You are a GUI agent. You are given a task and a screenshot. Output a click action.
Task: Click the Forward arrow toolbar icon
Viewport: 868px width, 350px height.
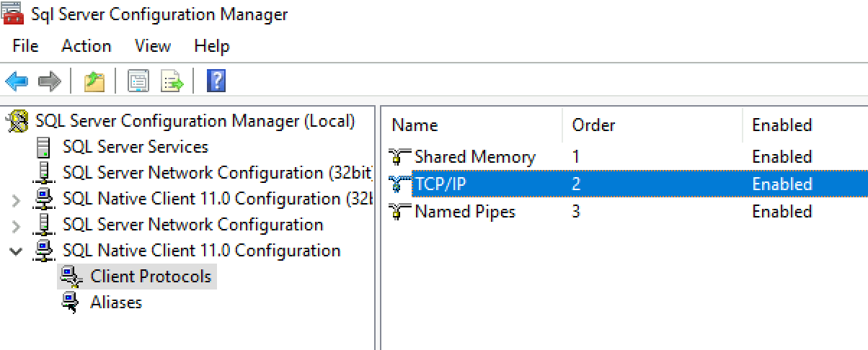[50, 81]
